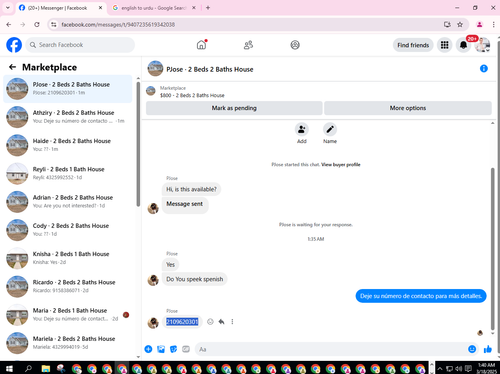The image size is (500, 374).
Task: Choose a sticker icon in composer
Action: pyautogui.click(x=173, y=349)
